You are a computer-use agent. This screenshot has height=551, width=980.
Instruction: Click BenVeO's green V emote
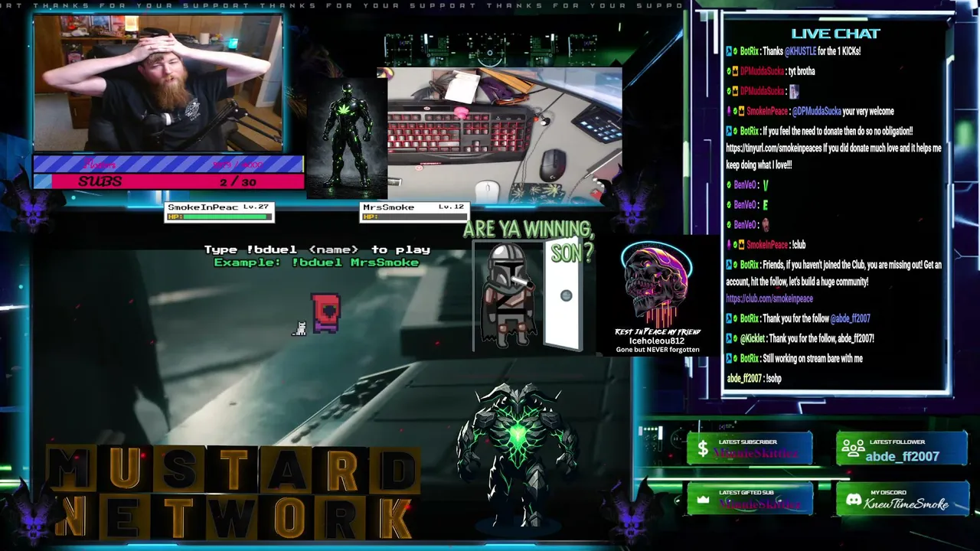coord(766,185)
